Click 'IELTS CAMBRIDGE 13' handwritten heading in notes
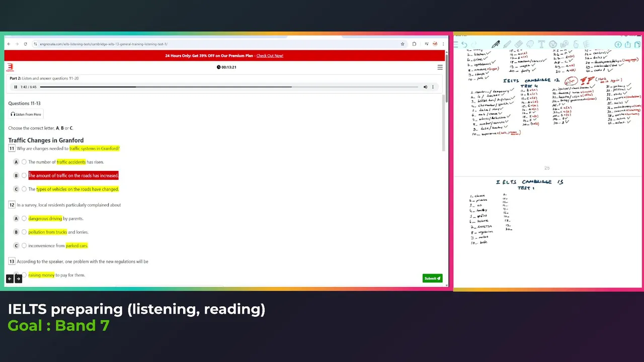644x362 pixels. (530, 182)
